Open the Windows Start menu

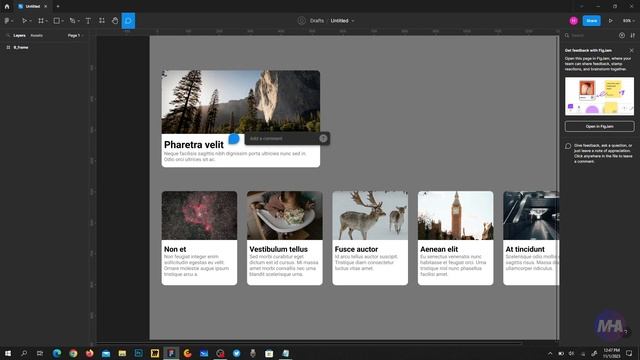point(8,353)
